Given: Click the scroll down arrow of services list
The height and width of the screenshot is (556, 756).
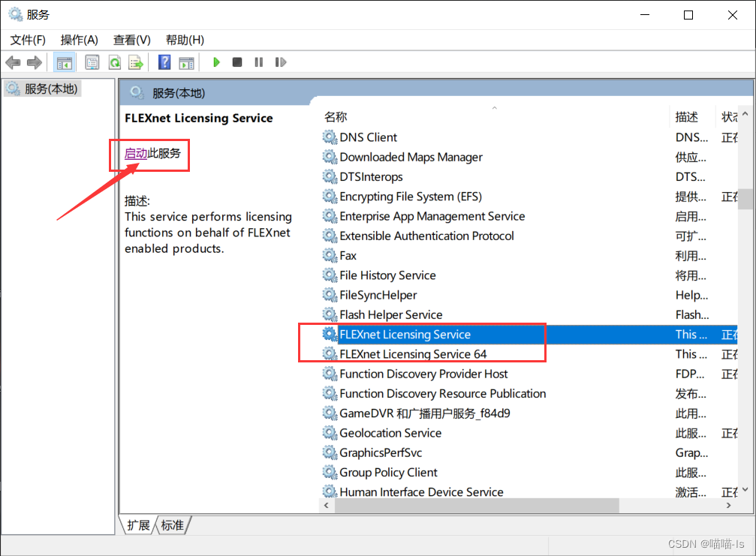Looking at the screenshot, I should click(x=745, y=490).
